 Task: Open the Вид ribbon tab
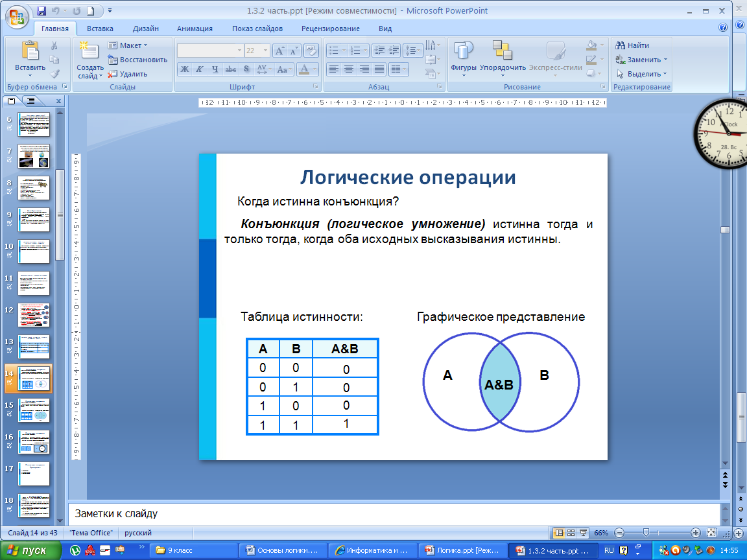[x=385, y=29]
